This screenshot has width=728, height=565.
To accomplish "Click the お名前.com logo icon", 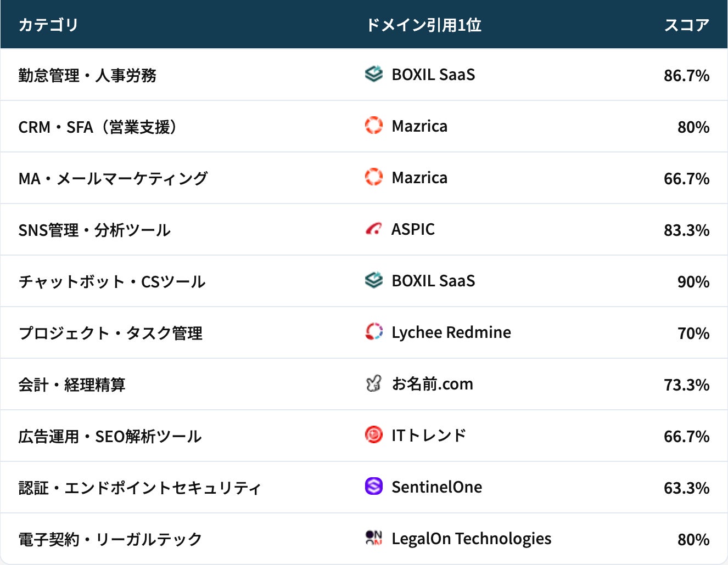I will [374, 383].
